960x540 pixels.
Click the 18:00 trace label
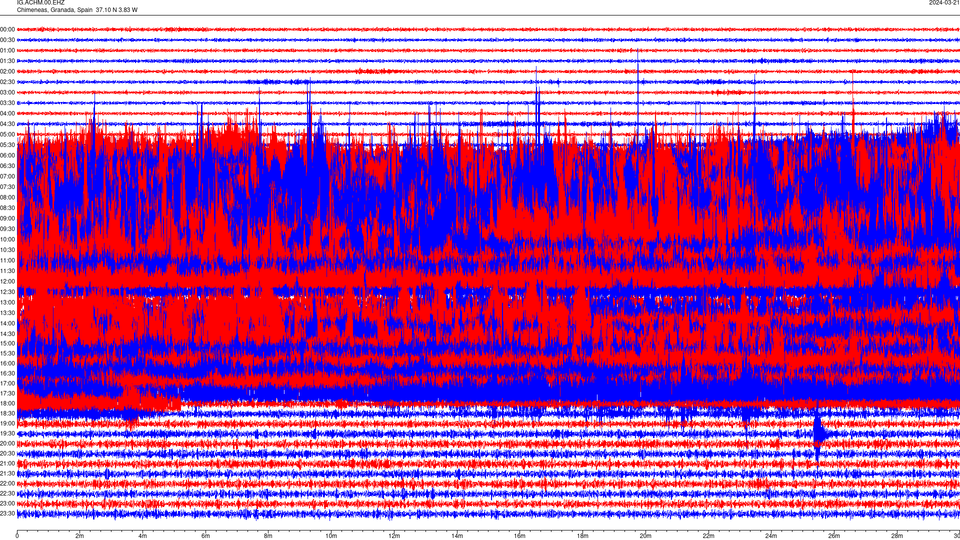8,403
